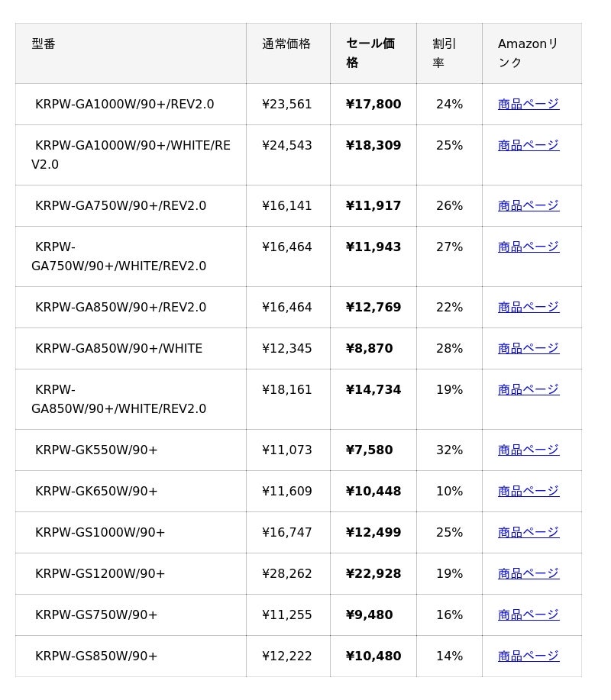The height and width of the screenshot is (700, 611).
Task: Open 商品ページ link for KRPW-GK550W/90+
Action: (x=529, y=450)
